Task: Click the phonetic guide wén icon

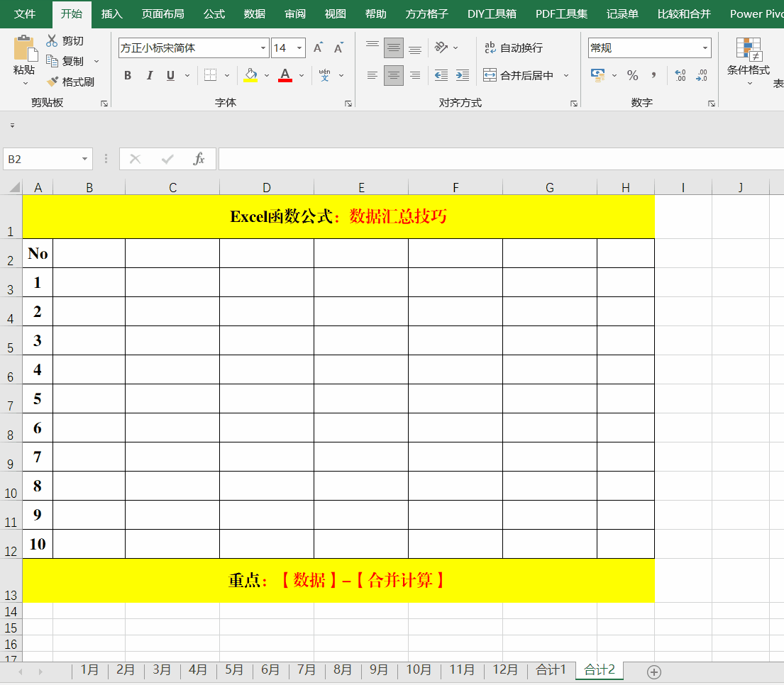Action: 324,75
